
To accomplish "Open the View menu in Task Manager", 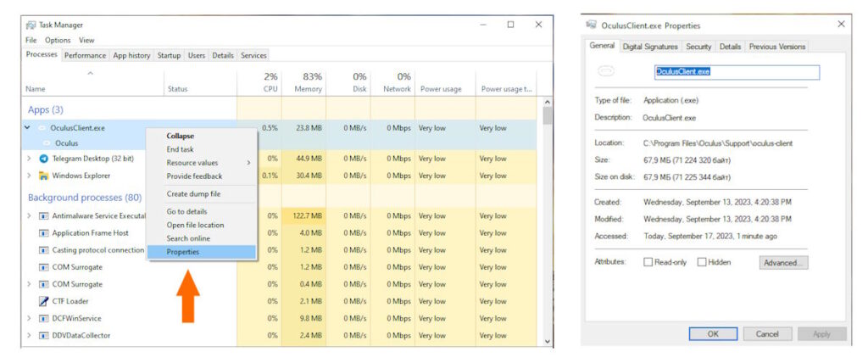I will [x=86, y=41].
